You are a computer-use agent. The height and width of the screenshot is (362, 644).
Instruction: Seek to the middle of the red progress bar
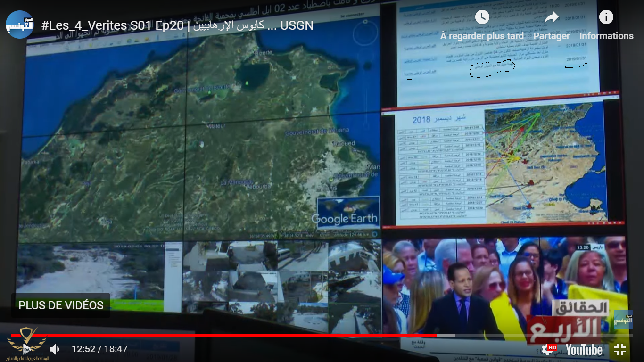[224, 335]
